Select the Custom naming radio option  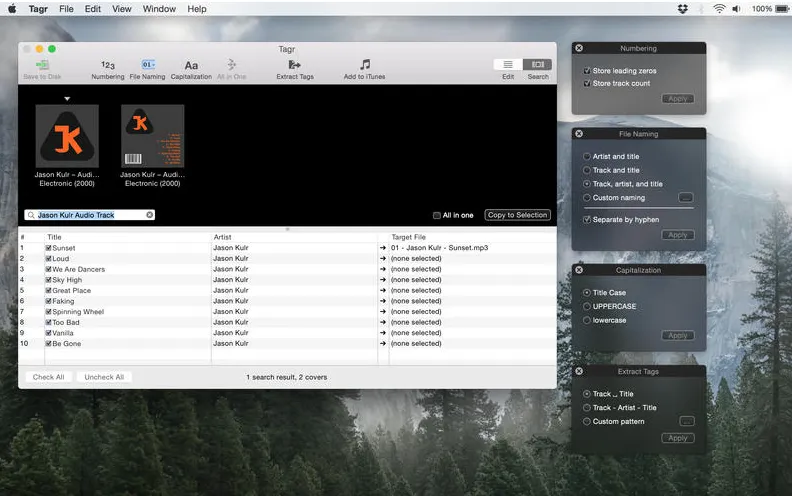tap(586, 197)
